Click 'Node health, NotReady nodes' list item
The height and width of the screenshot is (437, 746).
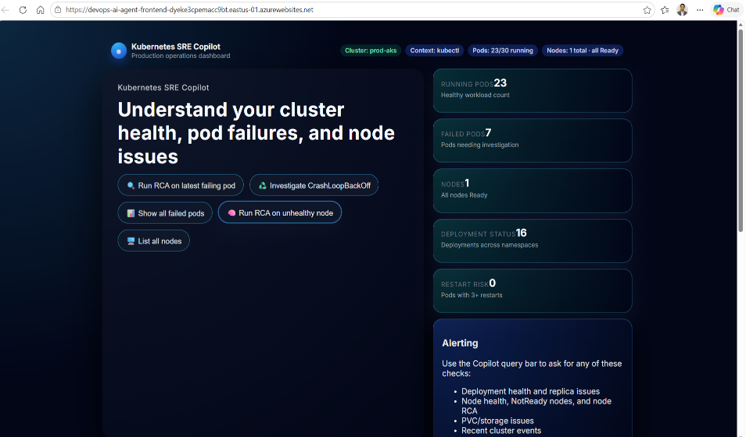click(x=536, y=406)
